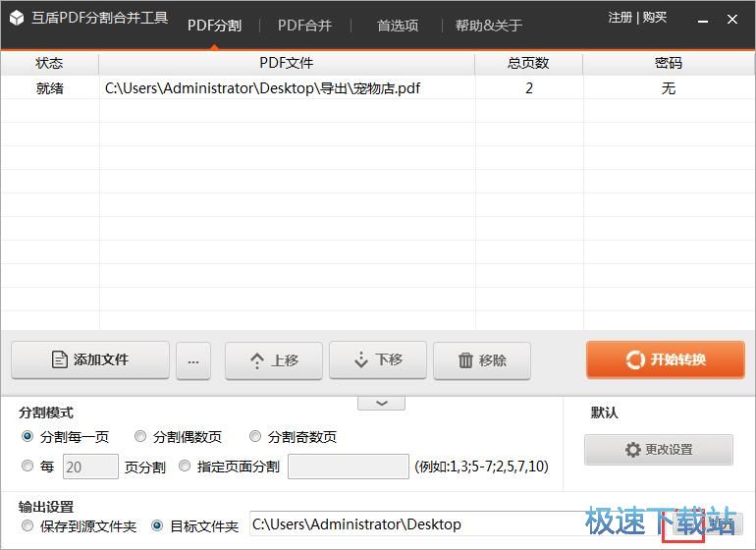Image resolution: width=756 pixels, height=550 pixels.
Task: Click the 注册 link
Action: [x=621, y=18]
